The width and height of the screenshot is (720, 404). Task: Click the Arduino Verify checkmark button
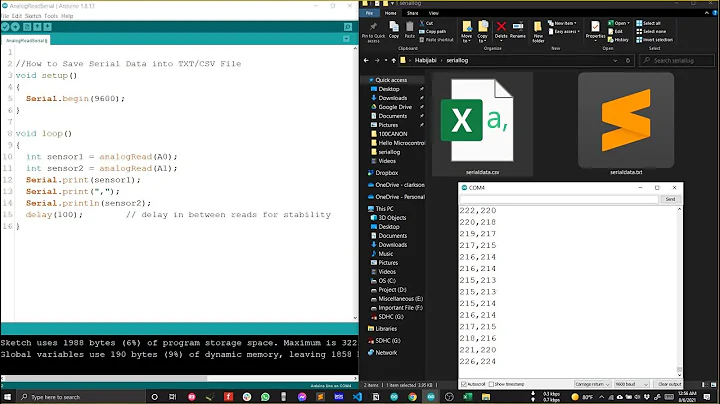(5, 27)
